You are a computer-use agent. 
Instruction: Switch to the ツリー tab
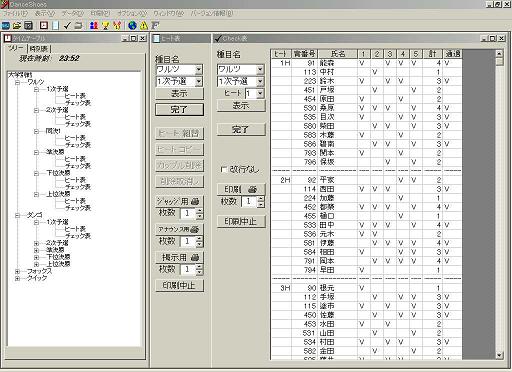16,48
